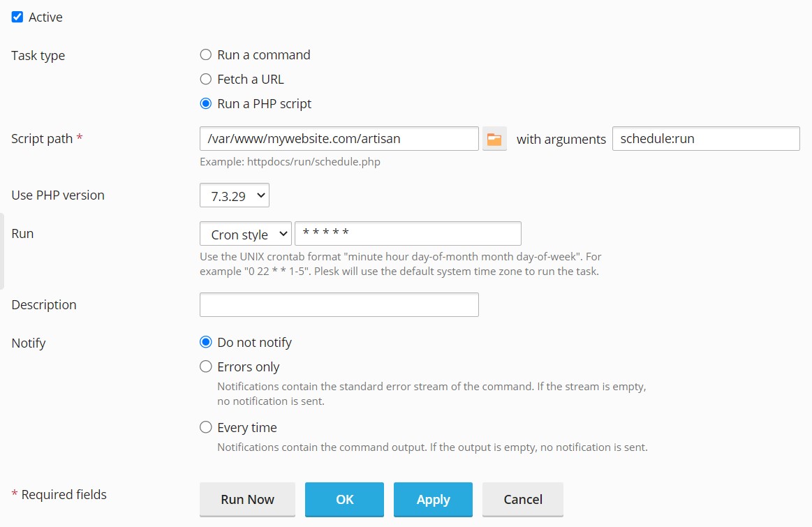
Task: Click the Script path label
Action: [42, 139]
